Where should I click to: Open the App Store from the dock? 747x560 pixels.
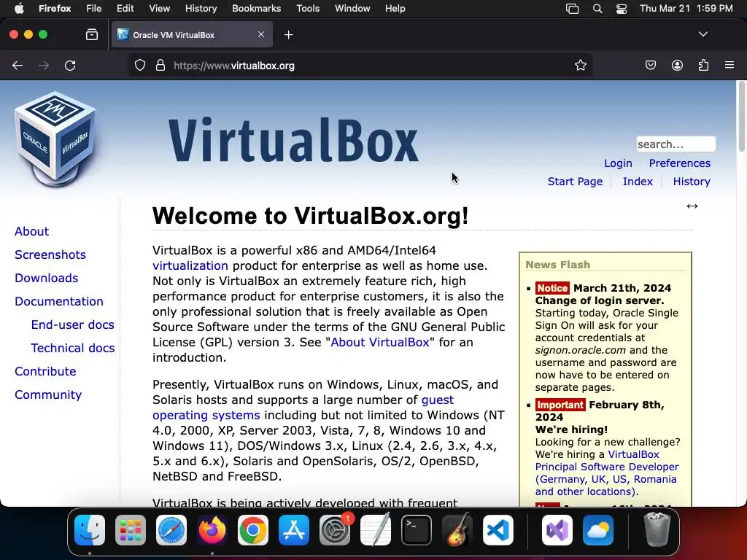294,530
